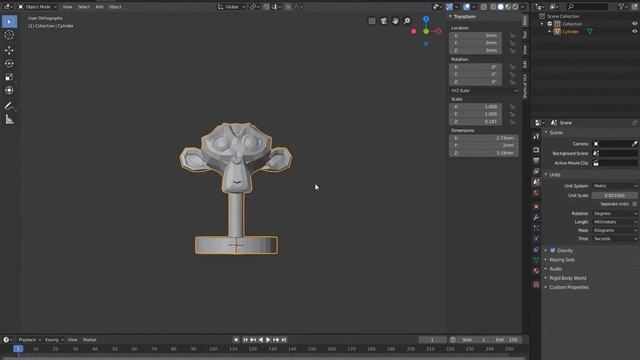
Task: Open the View menu in viewport header
Action: coord(67,7)
